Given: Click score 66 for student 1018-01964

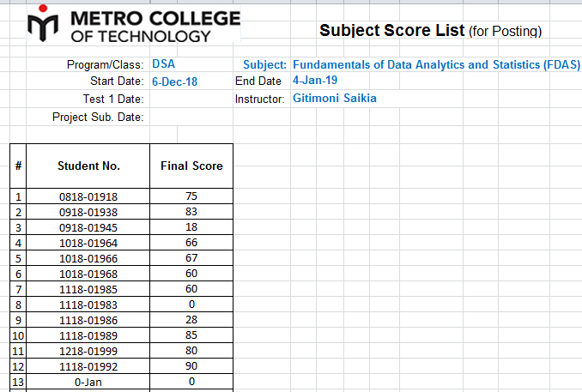Looking at the screenshot, I should coord(191,243).
